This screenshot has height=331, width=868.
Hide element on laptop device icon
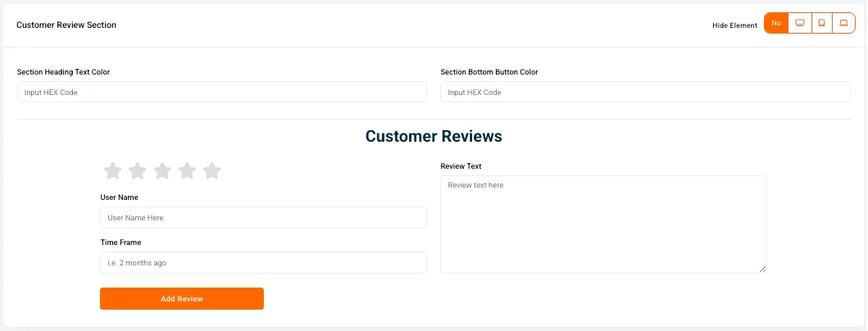point(843,23)
